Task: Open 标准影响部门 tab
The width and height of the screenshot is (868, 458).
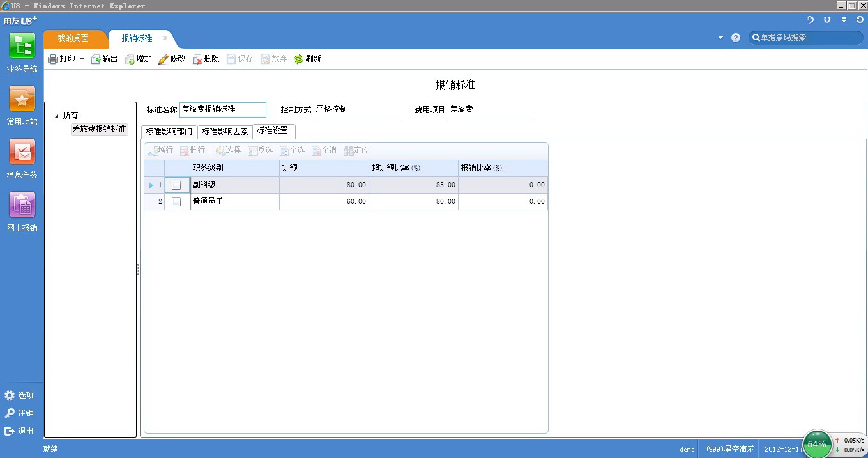Action: pos(169,132)
